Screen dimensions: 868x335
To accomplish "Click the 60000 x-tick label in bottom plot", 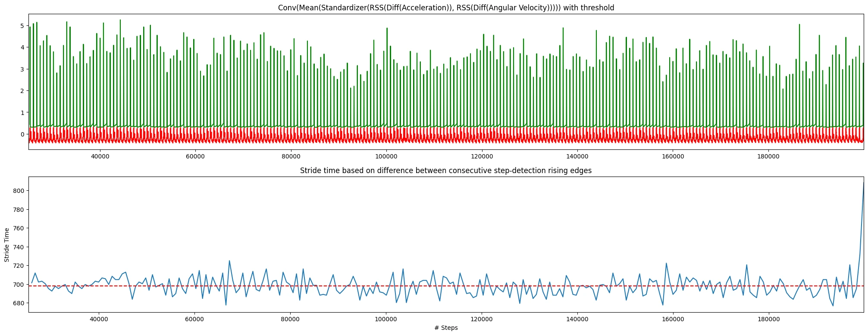I will click(x=194, y=319).
